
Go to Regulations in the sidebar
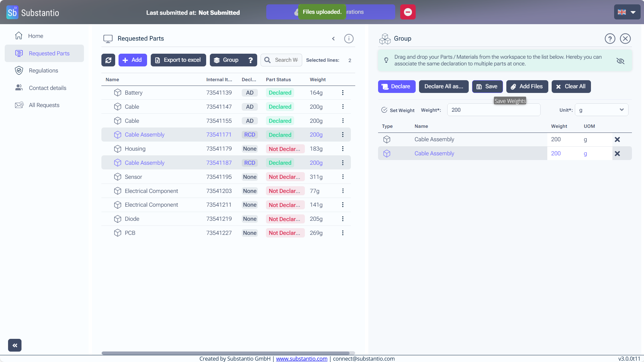[x=43, y=70]
